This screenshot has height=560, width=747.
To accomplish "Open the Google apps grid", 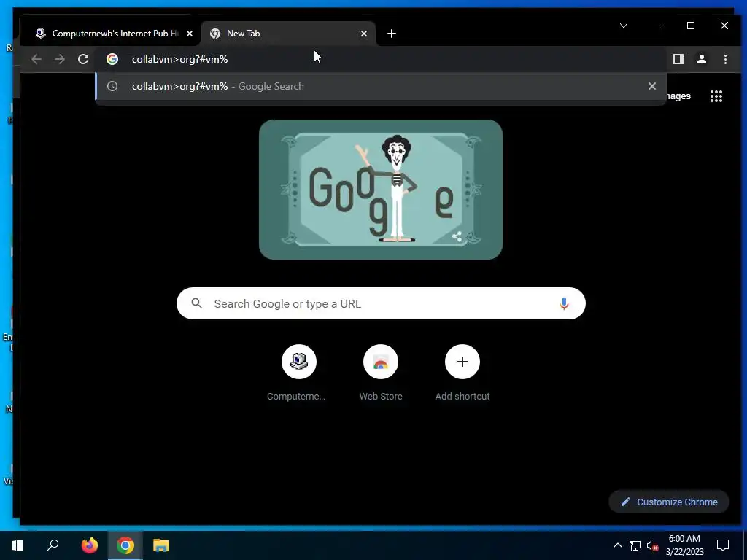I will coord(716,96).
